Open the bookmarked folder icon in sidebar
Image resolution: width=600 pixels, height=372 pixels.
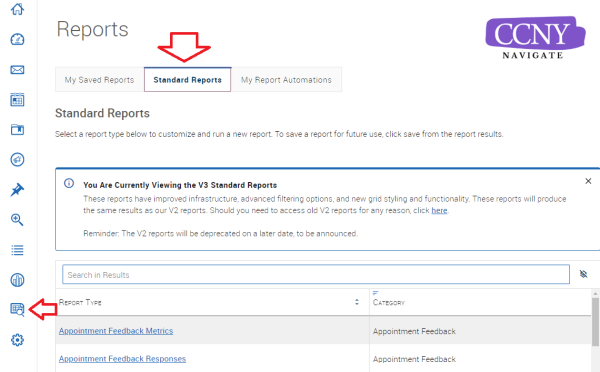[17, 130]
